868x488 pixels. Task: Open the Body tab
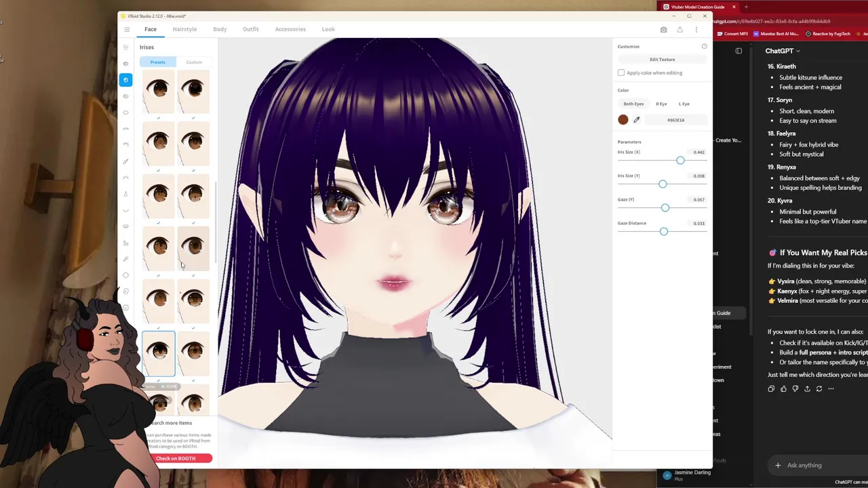(220, 29)
